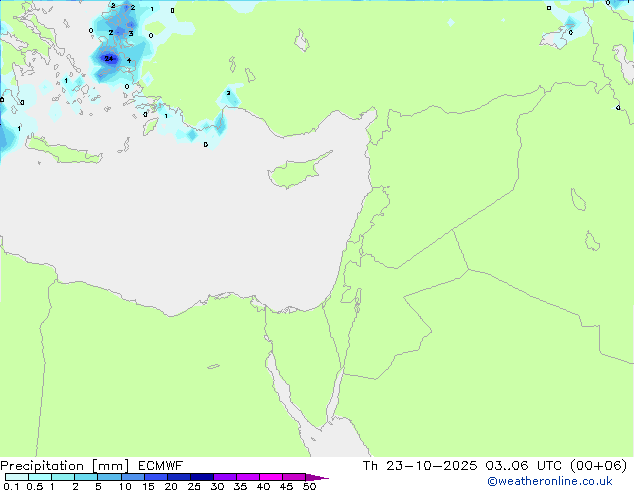
Task: Click the "Precipitation" title word
Action: point(42,466)
